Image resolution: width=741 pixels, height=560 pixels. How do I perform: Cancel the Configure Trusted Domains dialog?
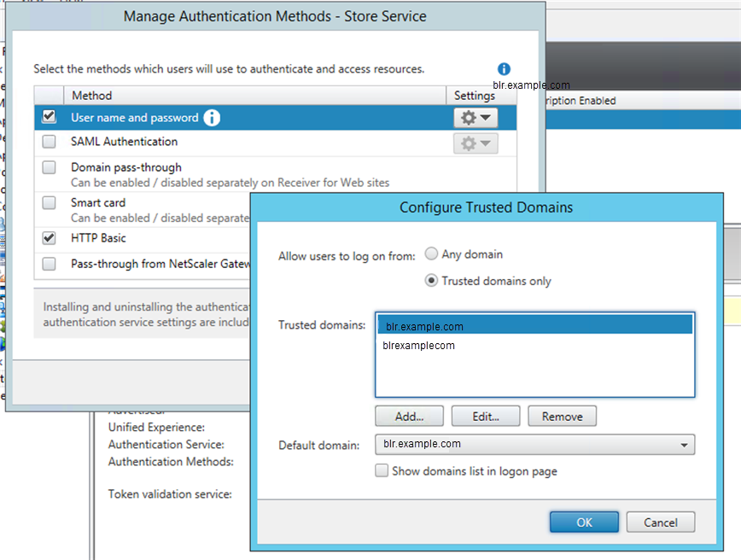click(x=661, y=522)
